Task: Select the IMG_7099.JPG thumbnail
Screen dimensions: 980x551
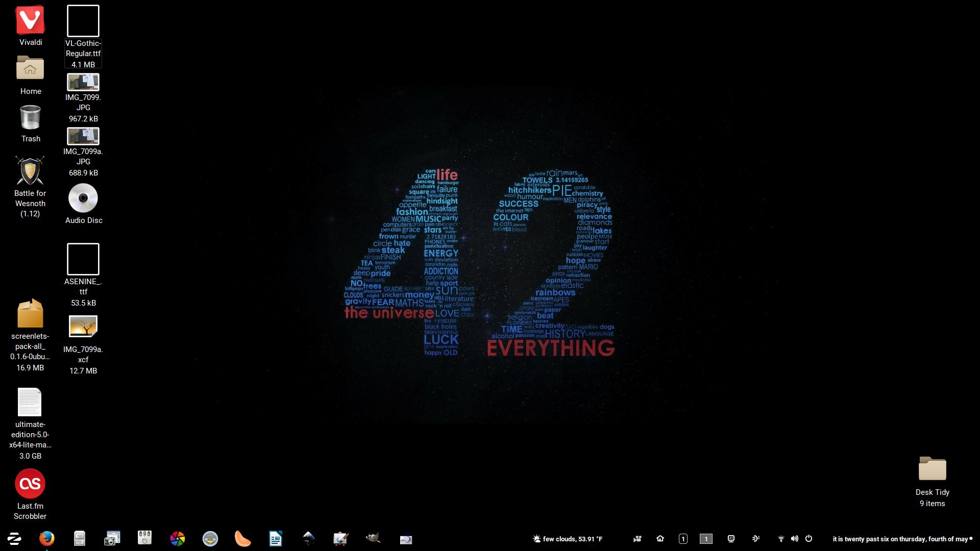Action: click(83, 82)
